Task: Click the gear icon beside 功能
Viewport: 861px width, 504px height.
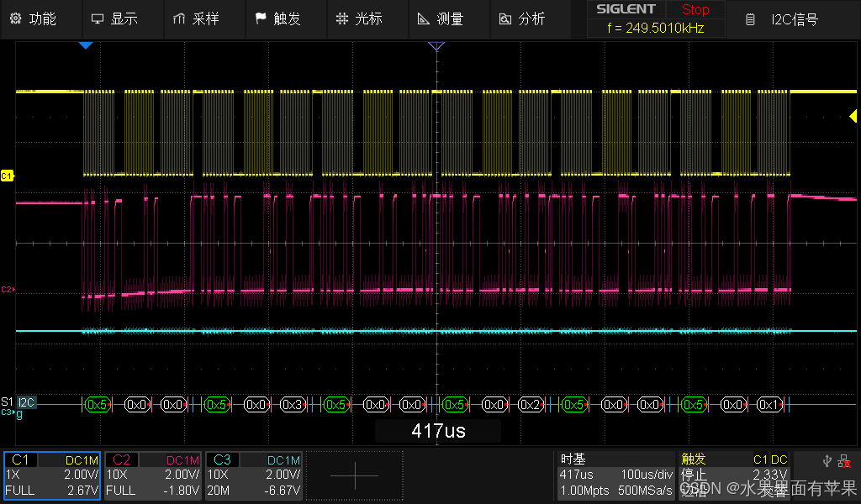Action: [15, 18]
